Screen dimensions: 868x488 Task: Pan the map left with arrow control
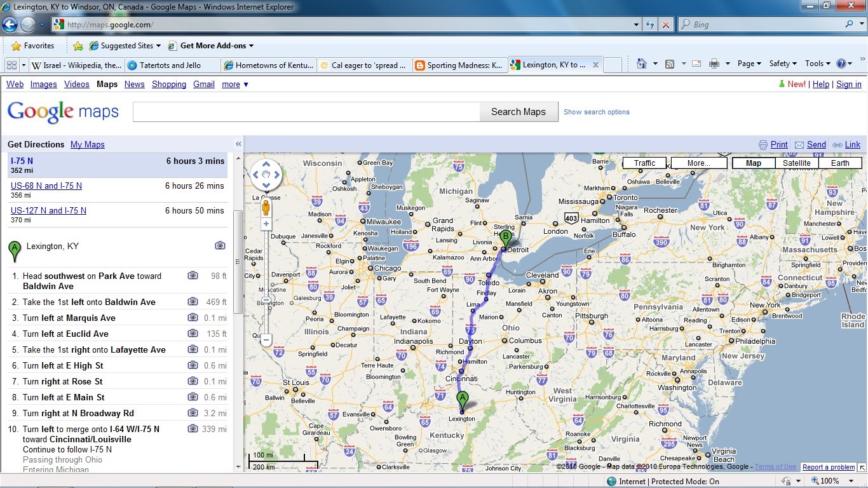point(255,175)
